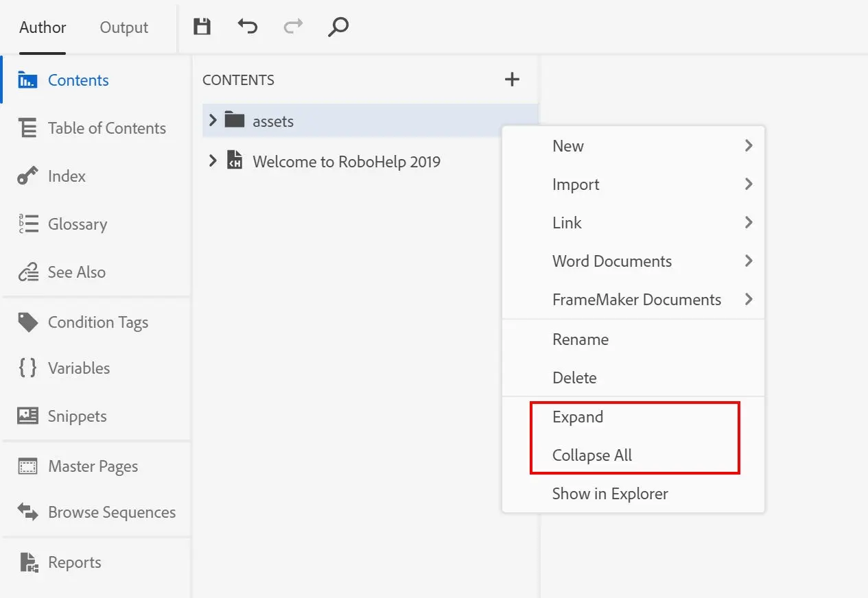Open search via magnifier icon
The width and height of the screenshot is (868, 598).
pos(338,27)
